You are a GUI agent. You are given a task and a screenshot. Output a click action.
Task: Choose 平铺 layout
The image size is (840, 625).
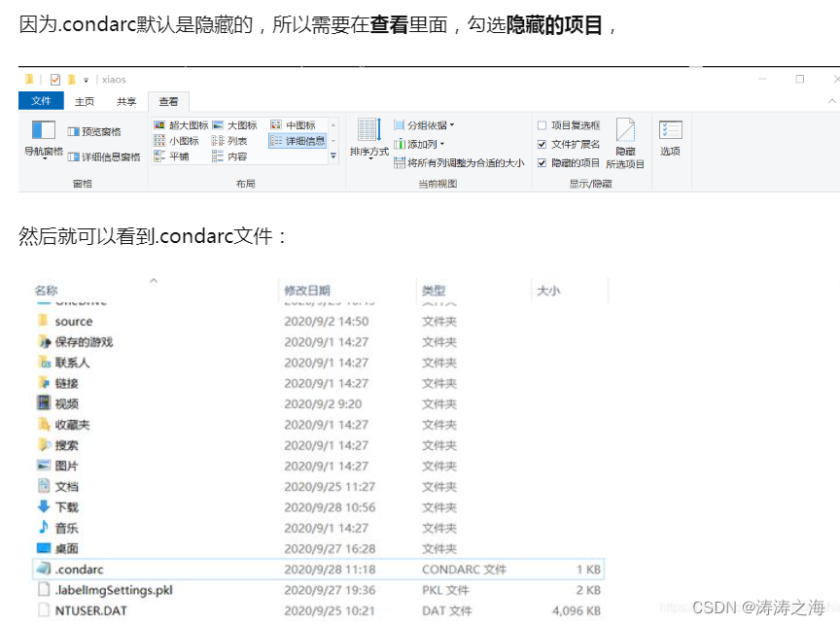pos(171,156)
